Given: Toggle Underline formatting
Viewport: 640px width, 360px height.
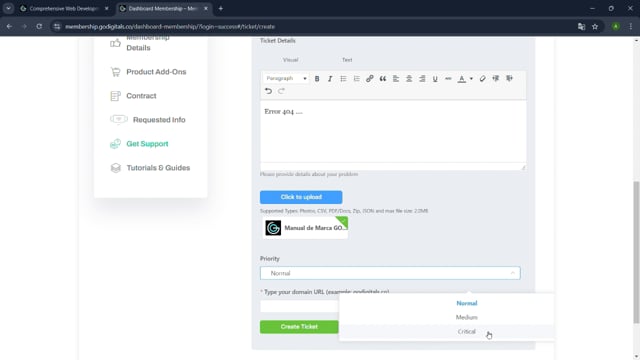Looking at the screenshot, I should coord(435,78).
